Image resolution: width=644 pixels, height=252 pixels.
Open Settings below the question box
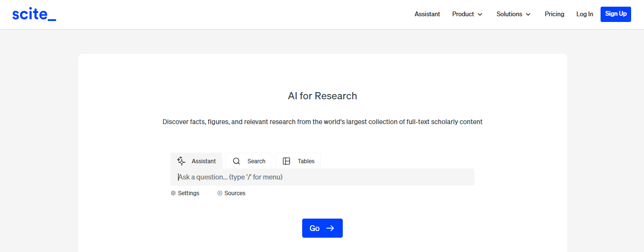[x=185, y=193]
